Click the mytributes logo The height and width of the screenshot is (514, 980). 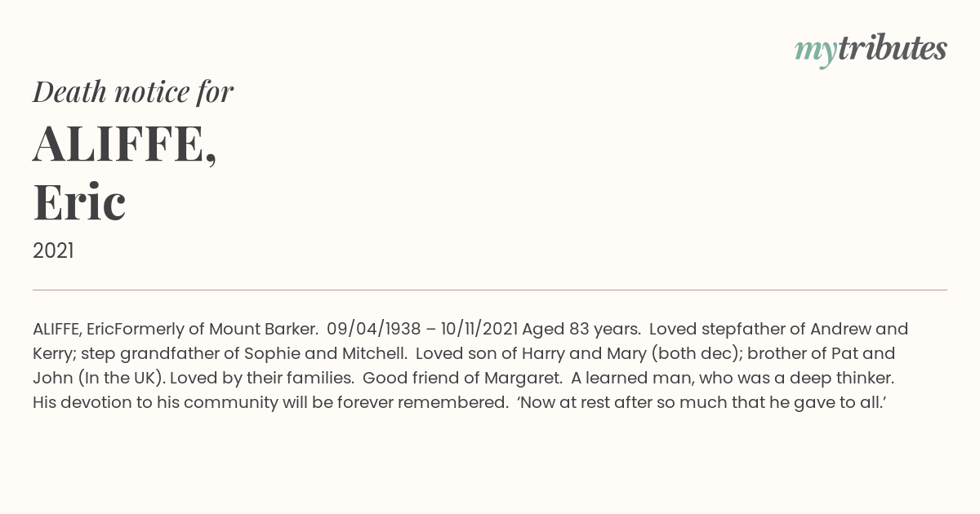(x=870, y=50)
